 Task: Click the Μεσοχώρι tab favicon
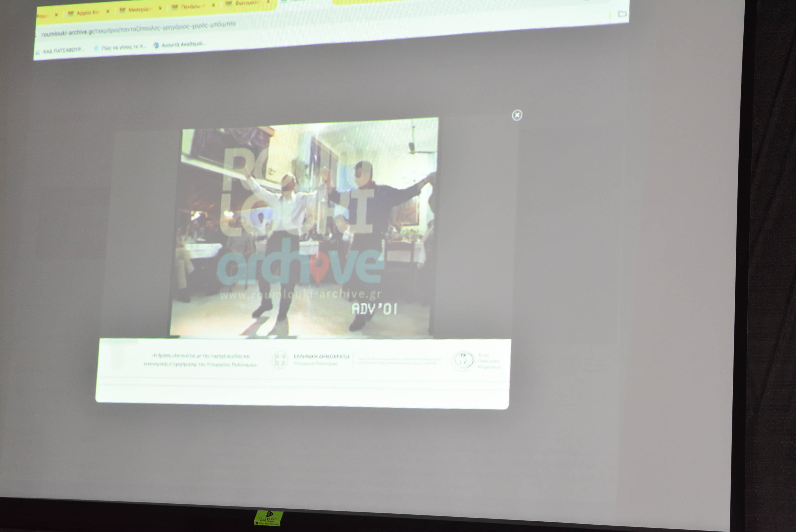click(x=122, y=10)
